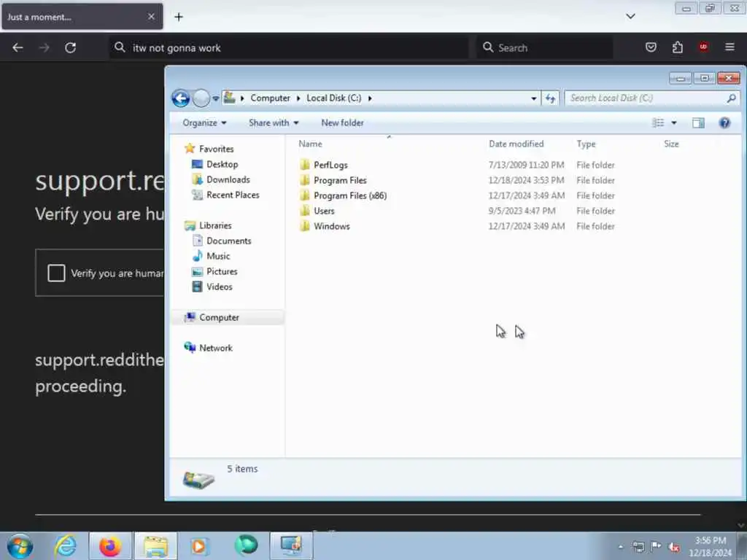Change the view with the view icon

click(x=658, y=122)
